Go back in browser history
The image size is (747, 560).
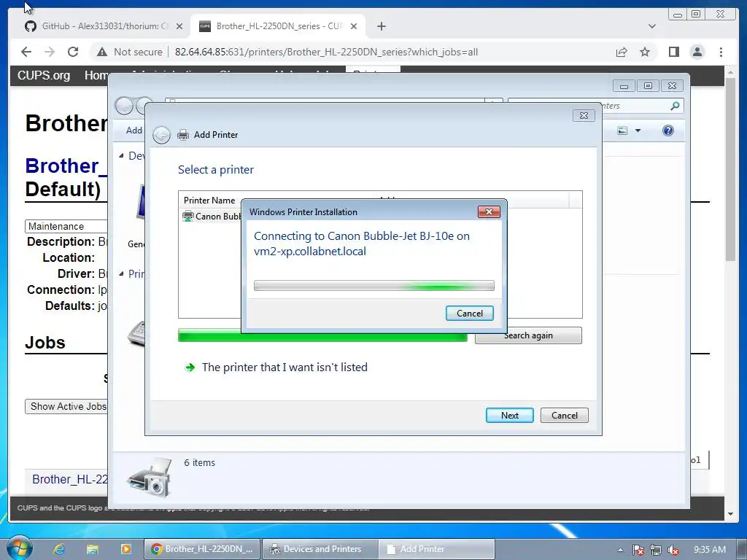(x=26, y=52)
